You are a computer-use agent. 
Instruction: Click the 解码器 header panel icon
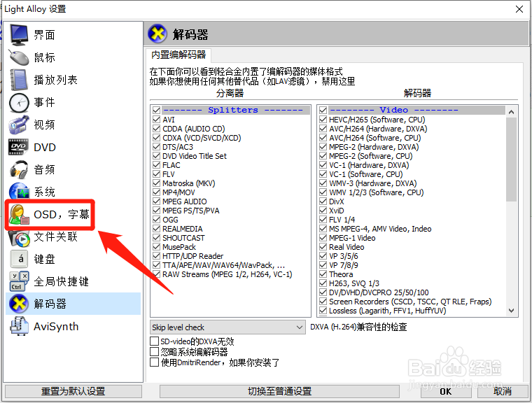(157, 34)
